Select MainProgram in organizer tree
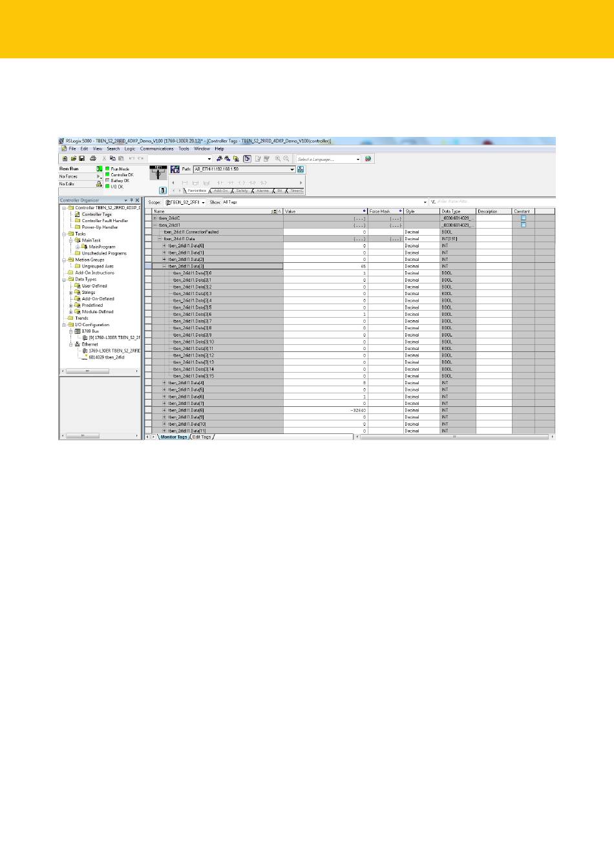The image size is (614, 868). point(102,247)
